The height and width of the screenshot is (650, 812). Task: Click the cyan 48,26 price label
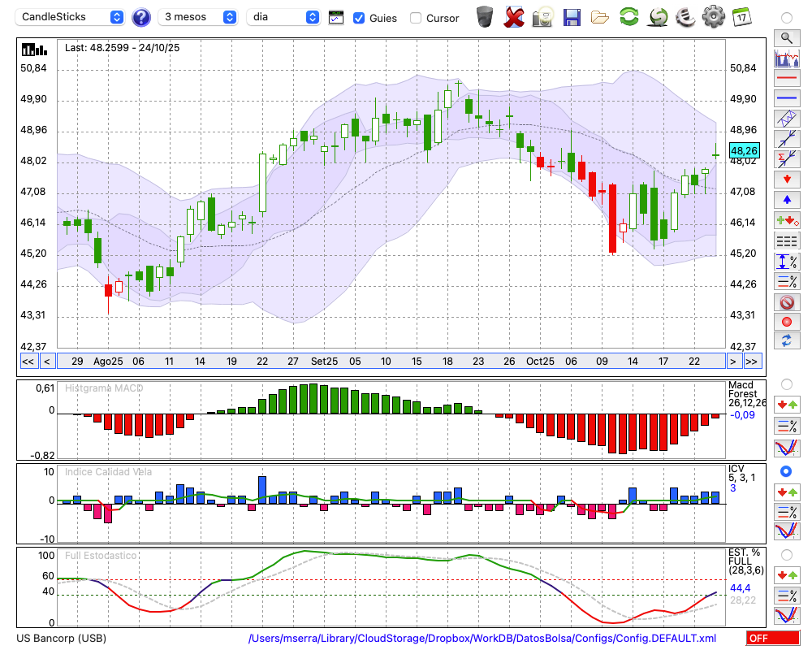point(744,151)
